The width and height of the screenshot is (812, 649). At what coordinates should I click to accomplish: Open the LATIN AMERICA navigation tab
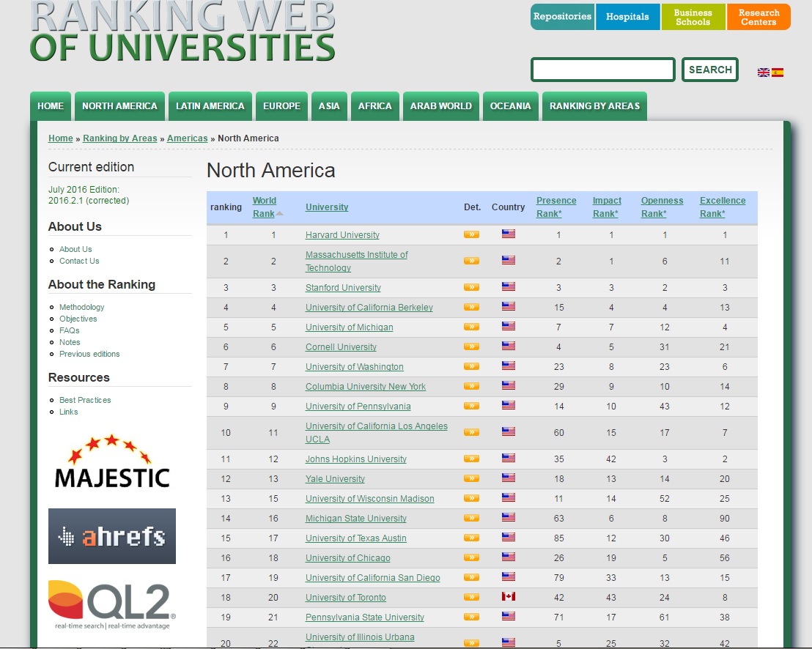coord(210,106)
